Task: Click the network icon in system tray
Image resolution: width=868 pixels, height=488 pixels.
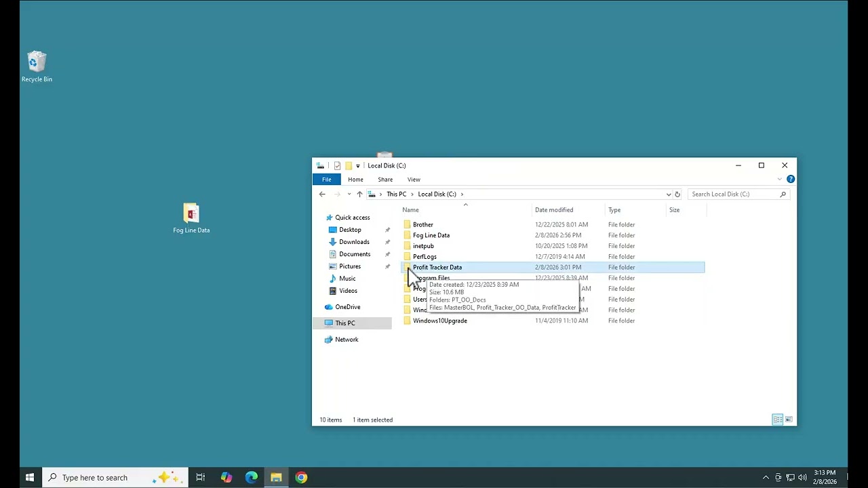Action: point(790,478)
